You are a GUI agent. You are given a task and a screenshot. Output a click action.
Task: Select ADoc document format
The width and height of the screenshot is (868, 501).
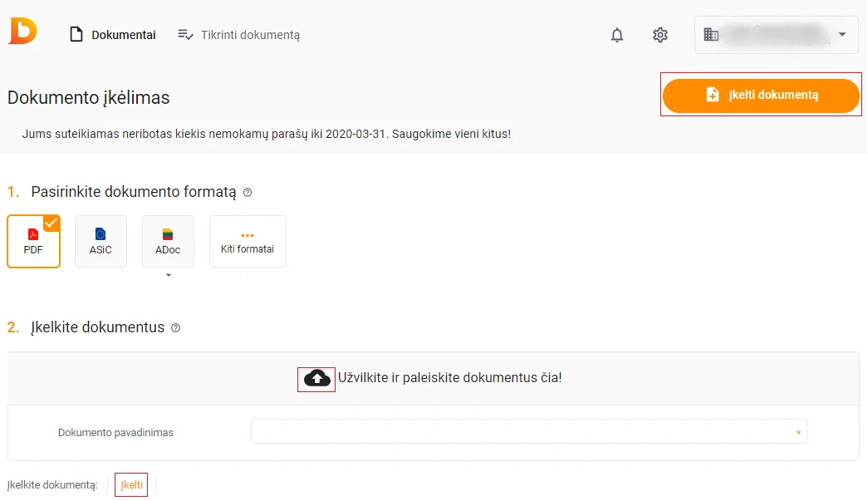coord(168,242)
